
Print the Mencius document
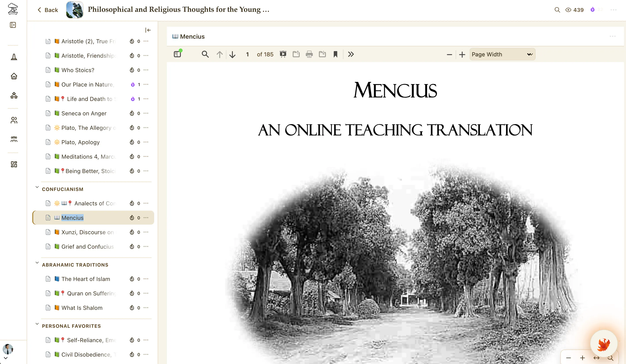tap(309, 54)
